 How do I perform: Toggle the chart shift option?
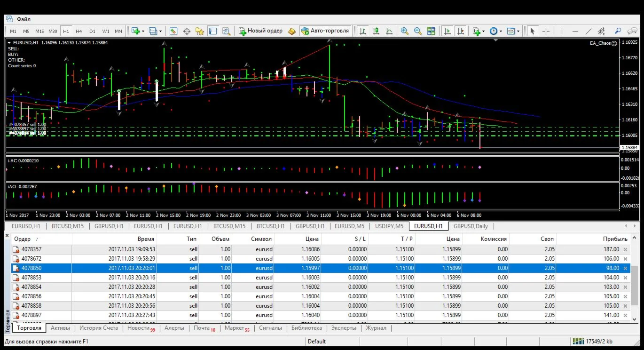461,31
